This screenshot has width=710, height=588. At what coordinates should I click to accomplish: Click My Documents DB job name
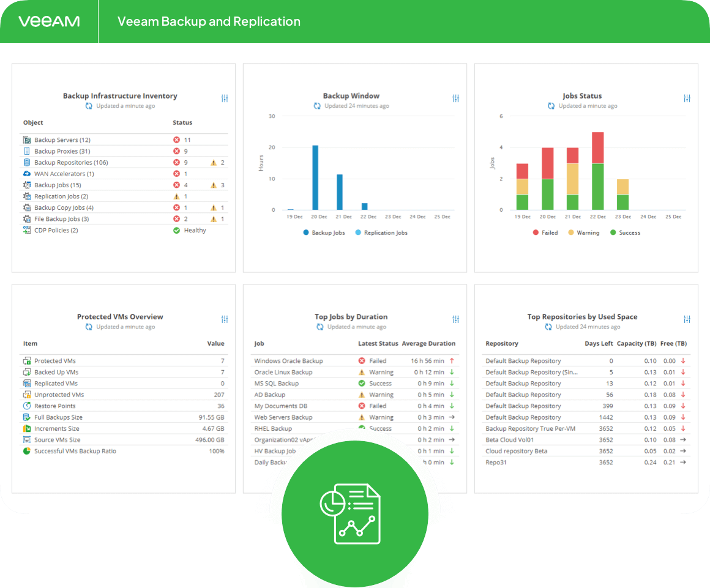281,406
